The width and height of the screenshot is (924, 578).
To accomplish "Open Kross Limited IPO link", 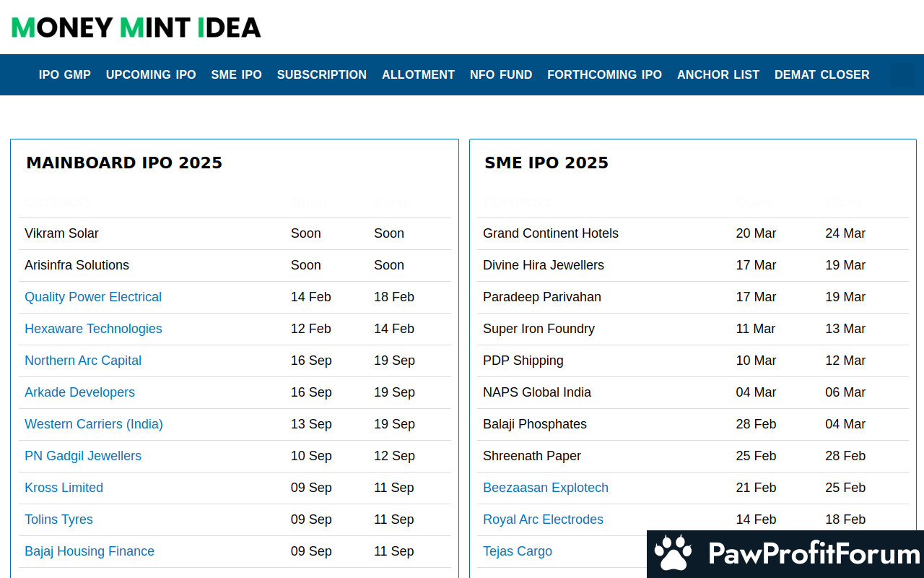I will coord(64,488).
